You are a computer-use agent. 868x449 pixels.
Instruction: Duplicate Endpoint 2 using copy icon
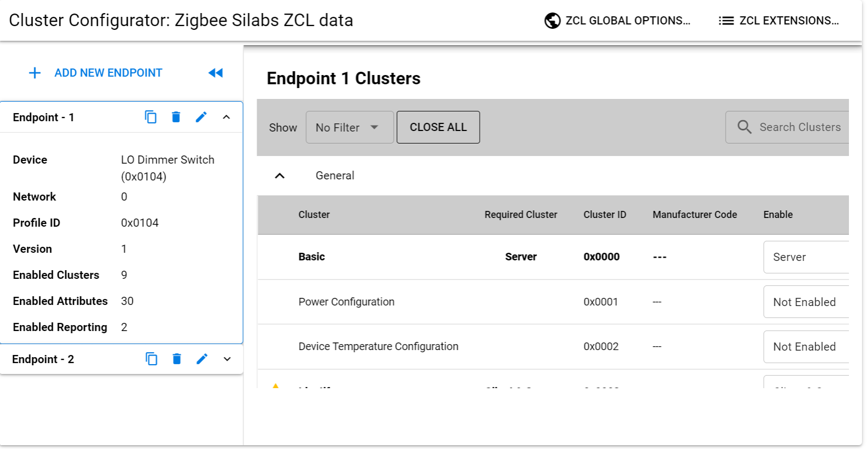pyautogui.click(x=151, y=359)
